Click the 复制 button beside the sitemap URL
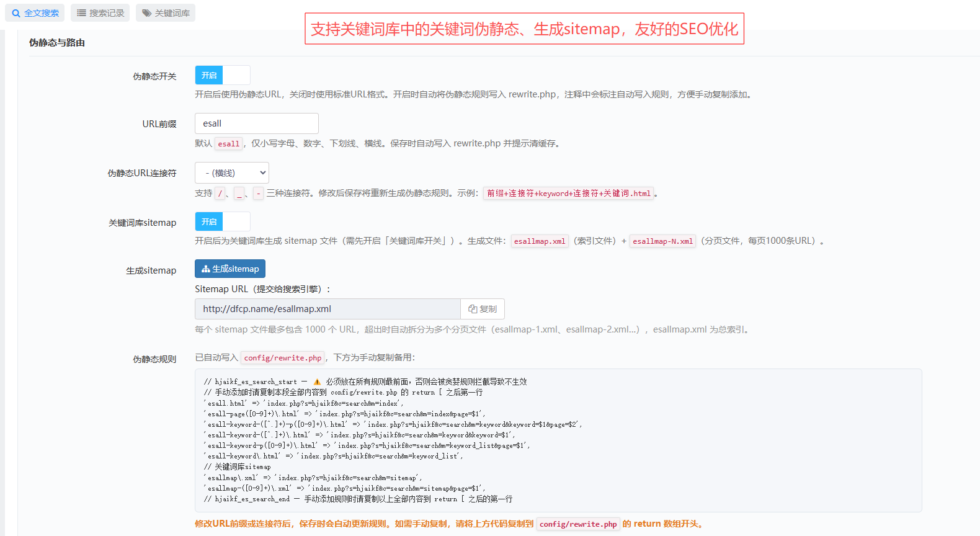The image size is (980, 536). point(483,309)
